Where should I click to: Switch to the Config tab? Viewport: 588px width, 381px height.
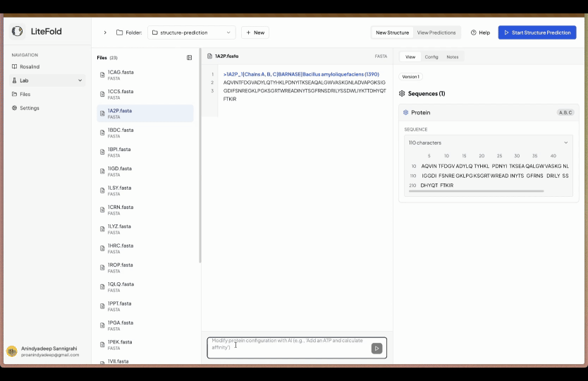pyautogui.click(x=431, y=56)
